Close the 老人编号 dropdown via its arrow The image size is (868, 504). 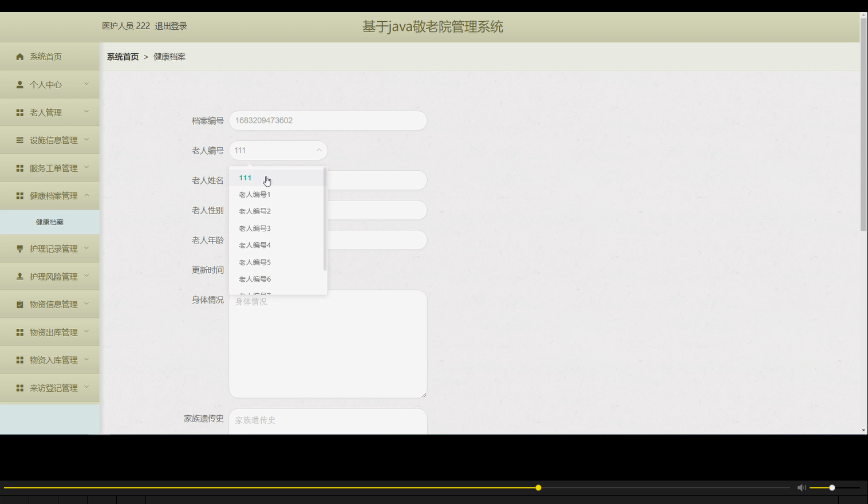click(x=319, y=150)
